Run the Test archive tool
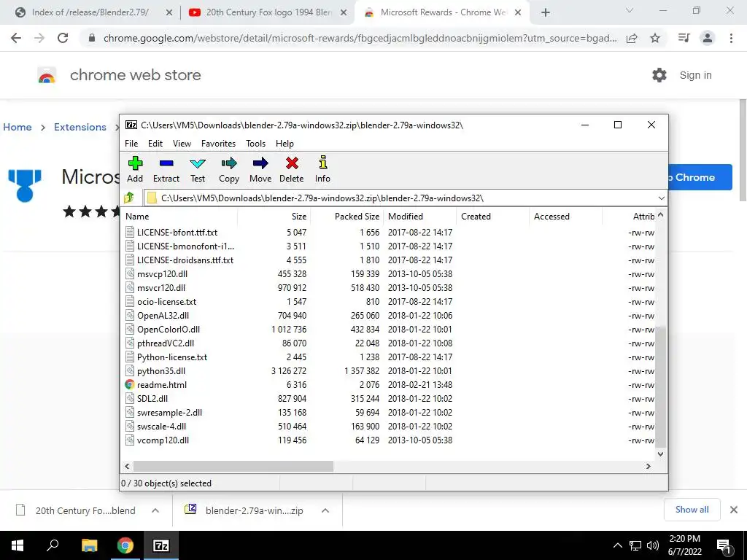This screenshot has width=747, height=560. tap(198, 169)
